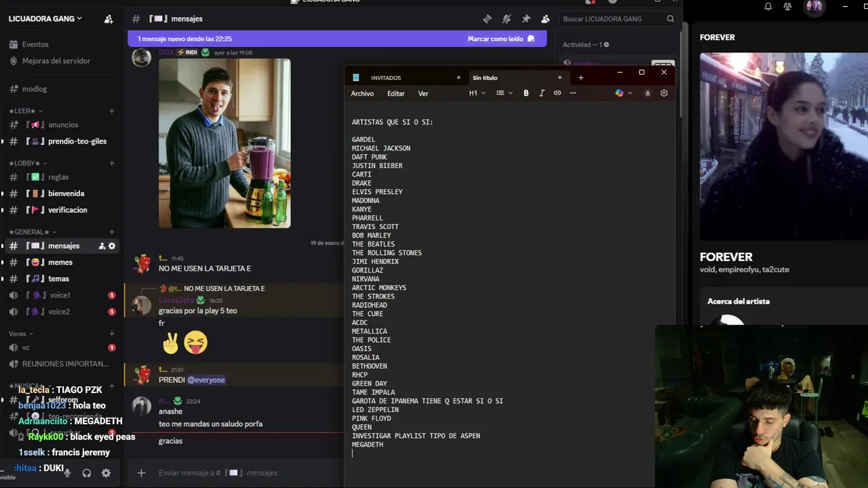
Task: Open settings gear for mensajes channel
Action: [x=112, y=246]
